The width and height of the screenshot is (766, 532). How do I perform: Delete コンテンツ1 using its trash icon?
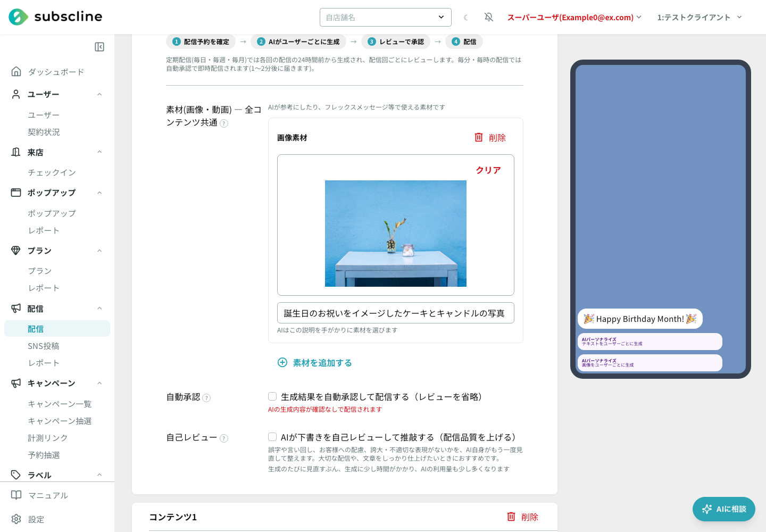tap(511, 517)
